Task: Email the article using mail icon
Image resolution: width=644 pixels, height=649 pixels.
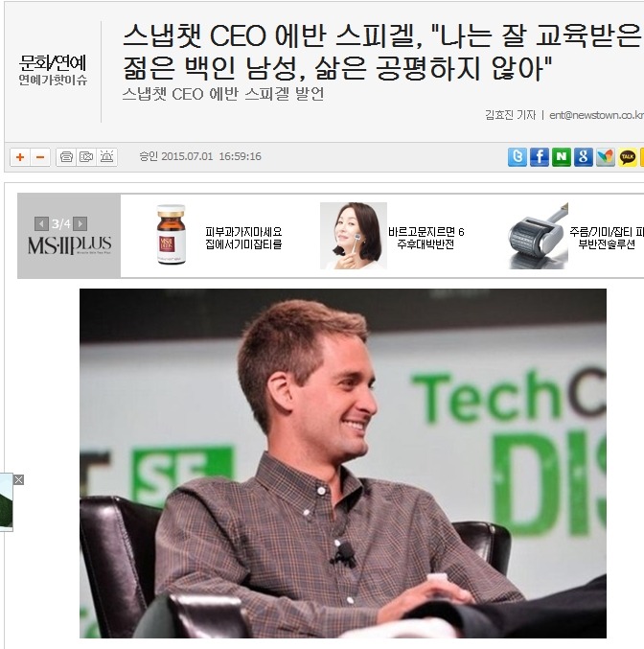Action: [x=86, y=157]
